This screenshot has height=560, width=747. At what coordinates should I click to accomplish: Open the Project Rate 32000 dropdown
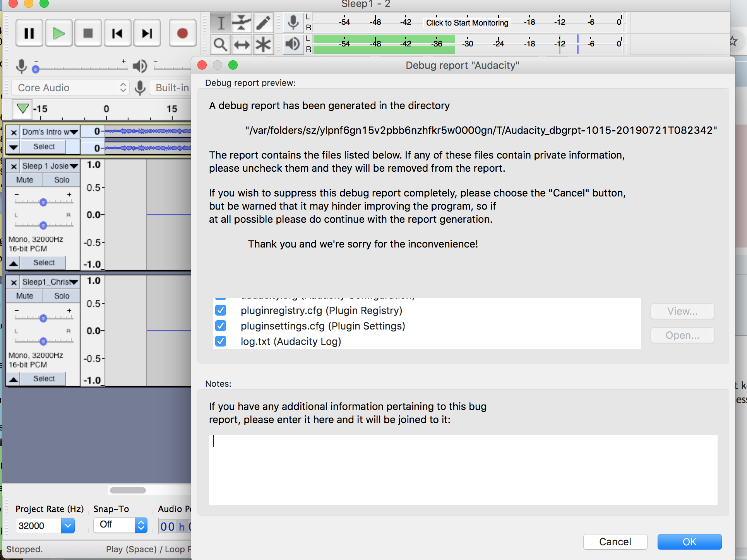(68, 526)
